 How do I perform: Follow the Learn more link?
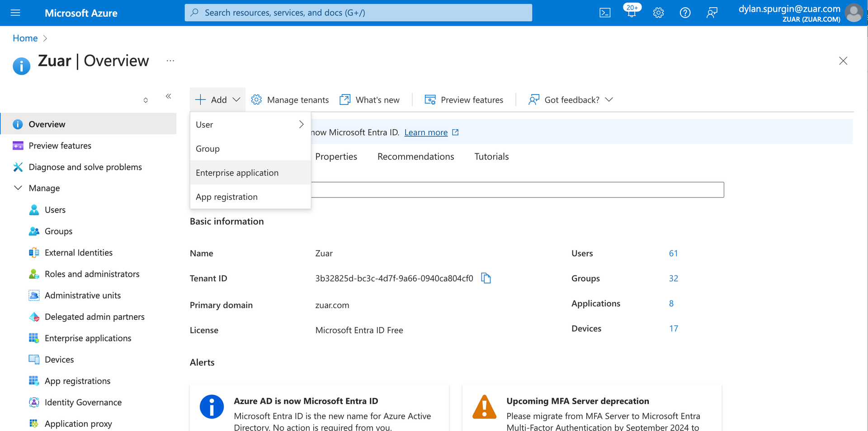426,132
